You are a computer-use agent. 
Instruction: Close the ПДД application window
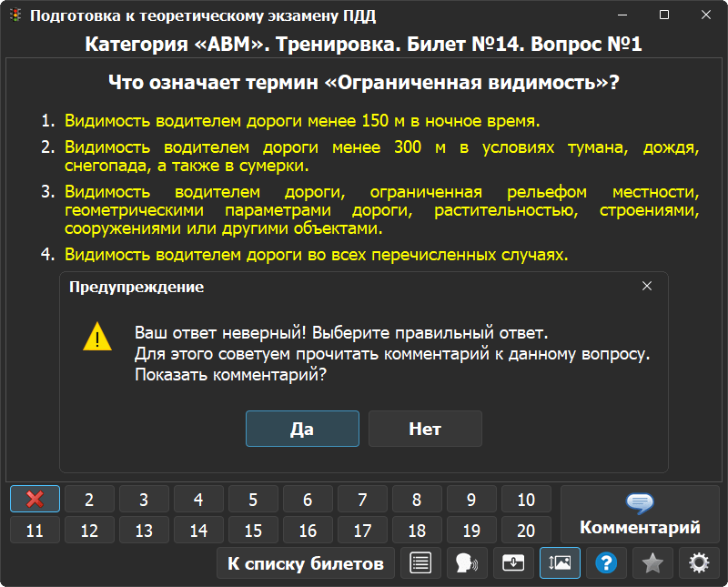(706, 15)
